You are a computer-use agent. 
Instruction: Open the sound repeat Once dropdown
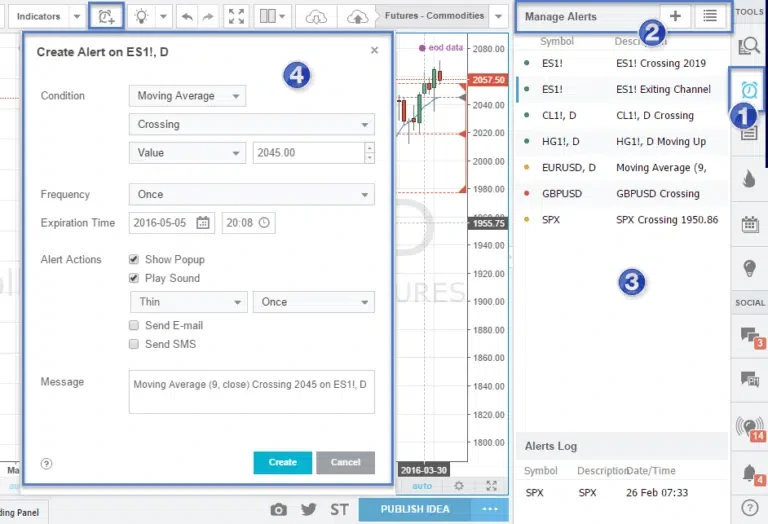(x=314, y=302)
